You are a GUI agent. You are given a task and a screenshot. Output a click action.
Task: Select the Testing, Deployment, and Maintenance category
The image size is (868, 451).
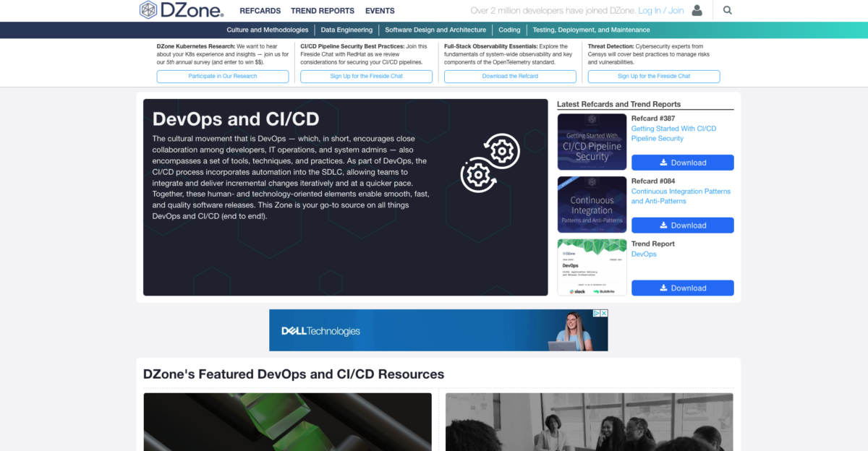(592, 30)
